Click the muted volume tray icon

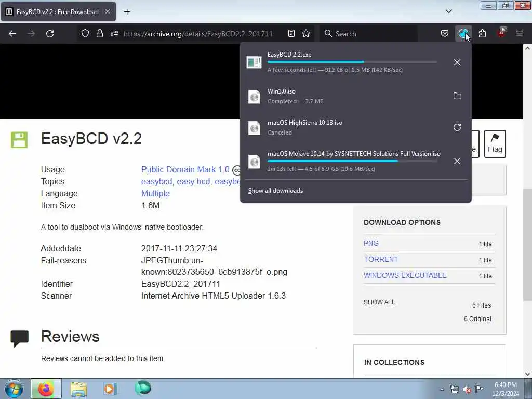pos(467,390)
